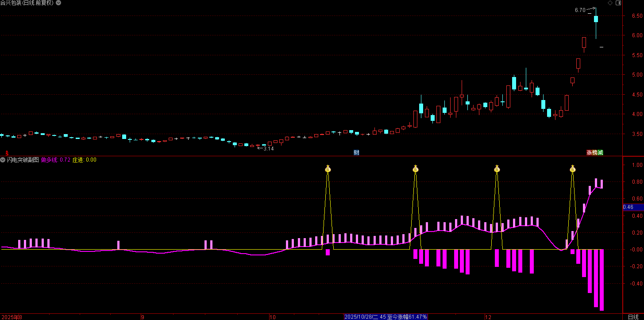Select the 日线 period label at bottom right

coord(633,317)
